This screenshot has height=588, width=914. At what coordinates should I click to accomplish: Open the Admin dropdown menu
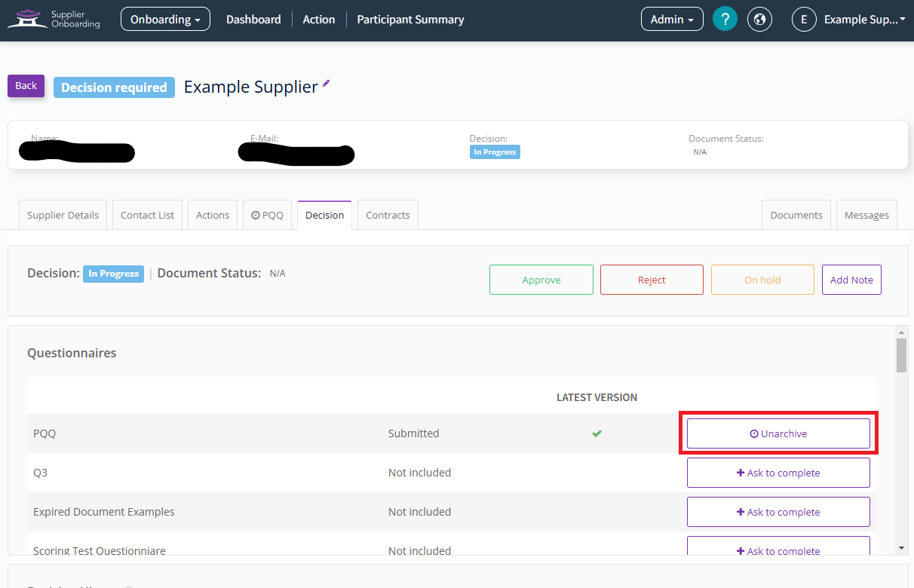672,19
